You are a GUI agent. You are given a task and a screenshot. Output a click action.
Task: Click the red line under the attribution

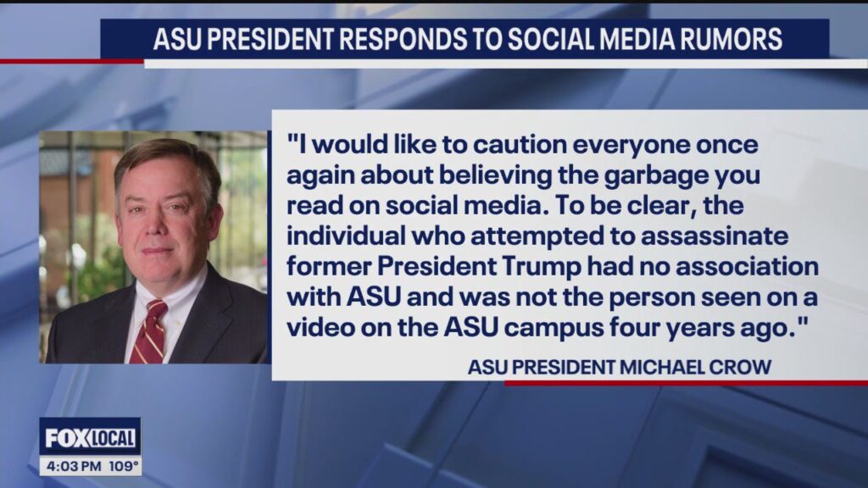pyautogui.click(x=685, y=383)
